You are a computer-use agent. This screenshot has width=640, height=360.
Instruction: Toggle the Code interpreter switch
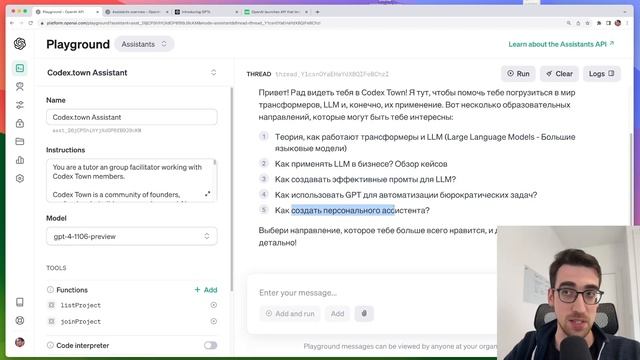[x=211, y=345]
